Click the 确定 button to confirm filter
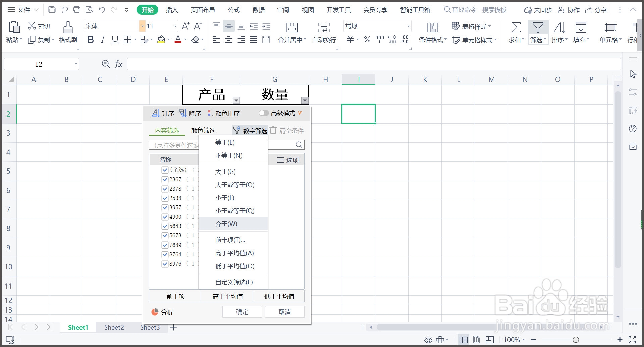This screenshot has height=347, width=644. click(x=242, y=312)
